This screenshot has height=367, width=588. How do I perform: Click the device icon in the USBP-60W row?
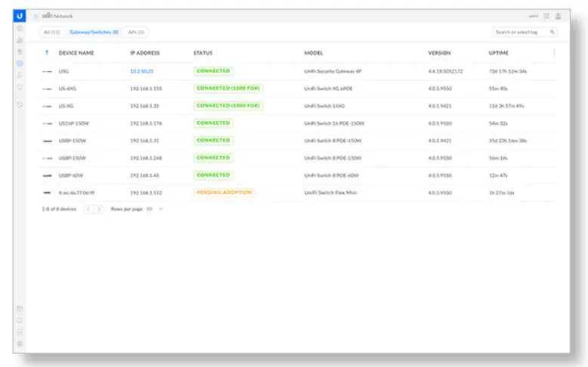coord(48,176)
